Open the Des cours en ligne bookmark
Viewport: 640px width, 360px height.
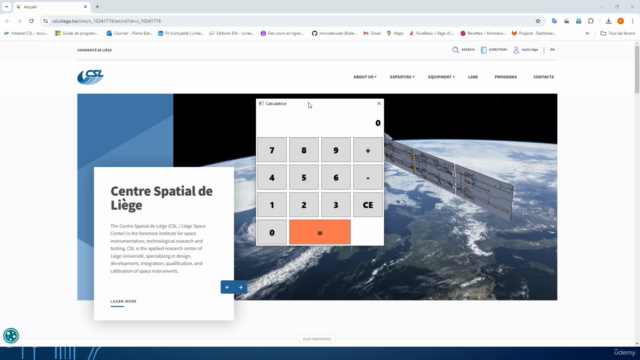tap(282, 33)
